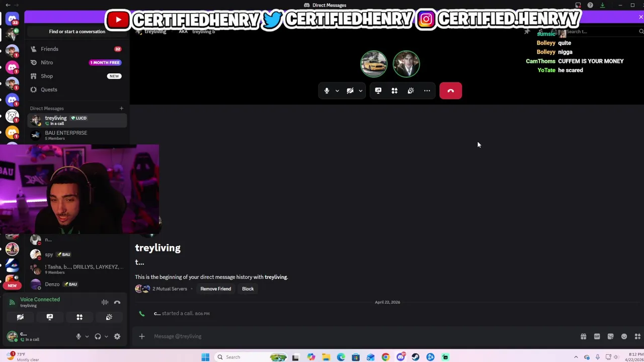Open BAU ENTERPRISE group chat
Image resolution: width=644 pixels, height=362 pixels.
(x=77, y=135)
